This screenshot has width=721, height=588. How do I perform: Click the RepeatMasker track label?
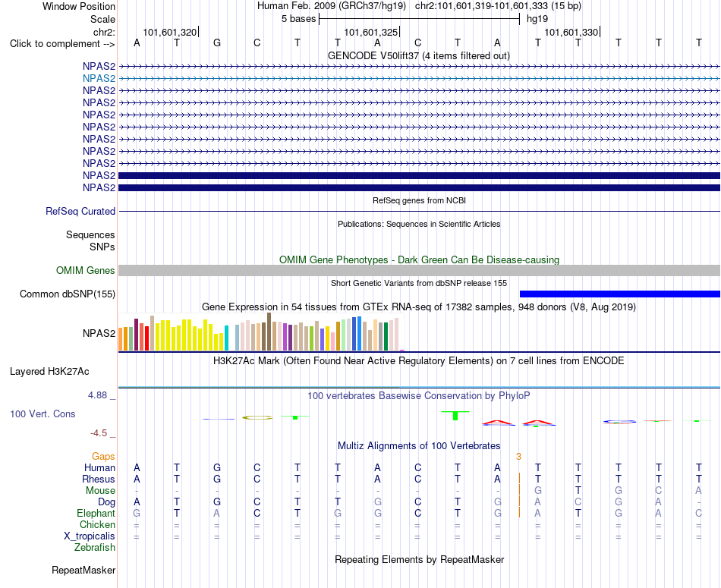pyautogui.click(x=83, y=571)
